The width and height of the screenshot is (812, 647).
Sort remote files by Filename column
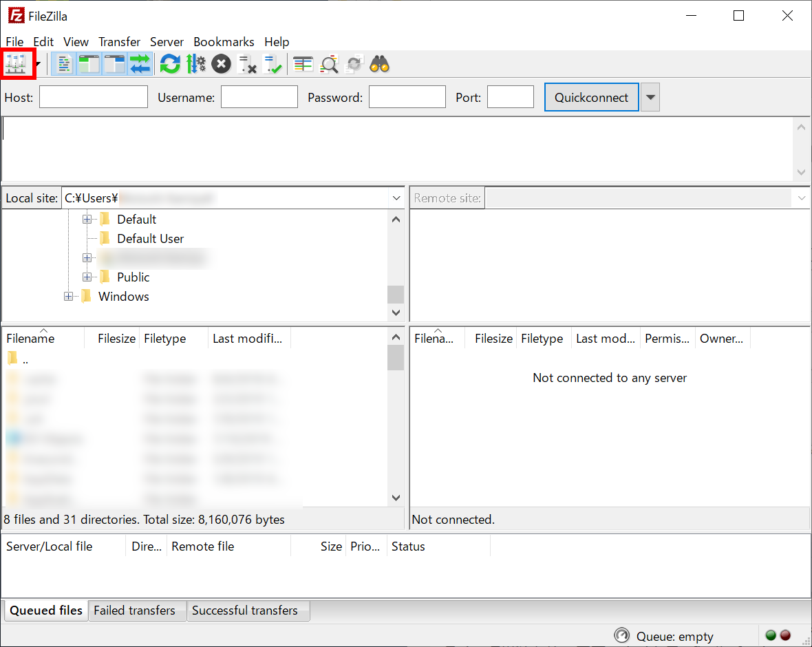[438, 338]
